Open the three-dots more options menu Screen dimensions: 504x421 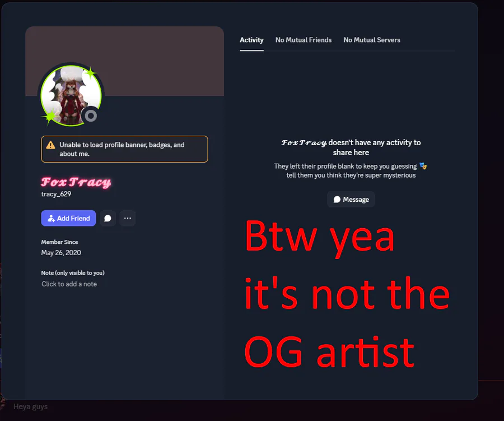point(128,218)
